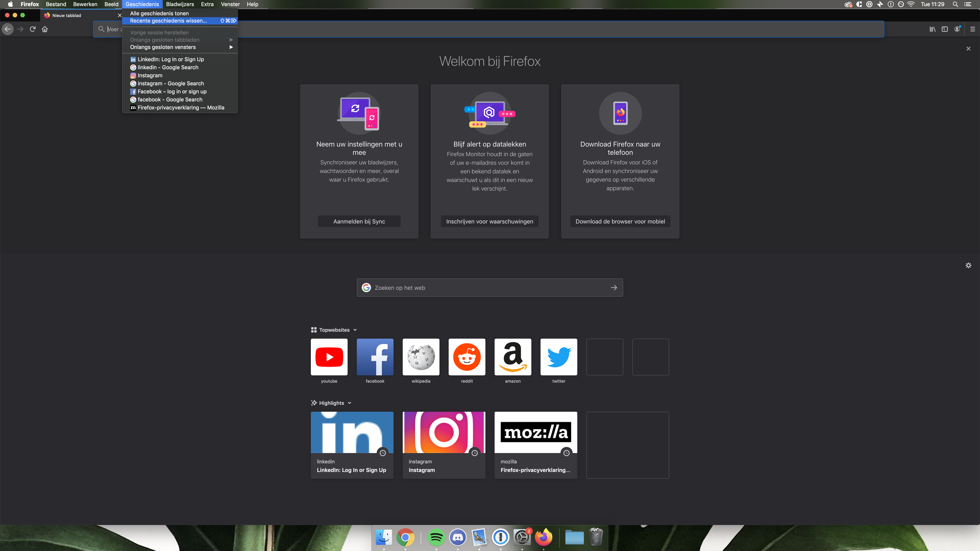980x551 pixels.
Task: Click Firefox icon in the Dock
Action: pyautogui.click(x=544, y=537)
